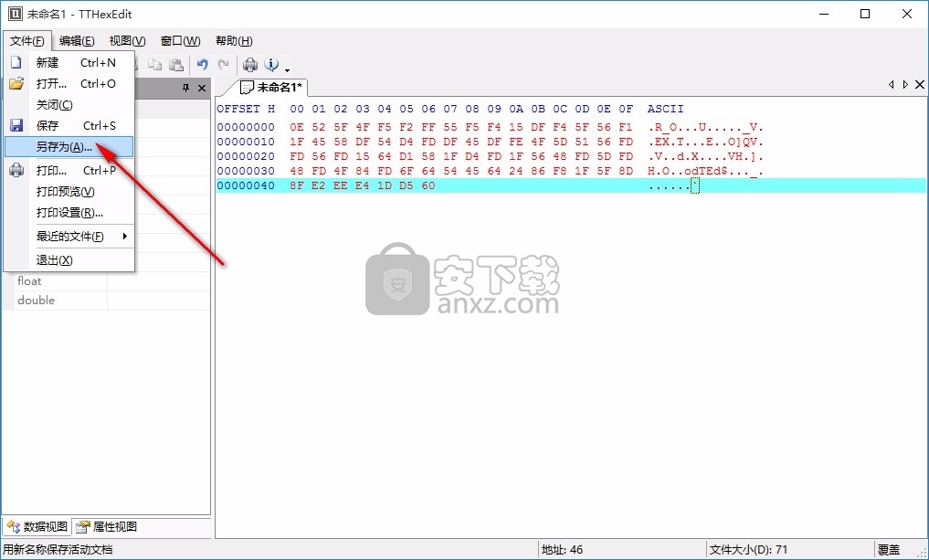Choose 保存 from the File menu
The height and width of the screenshot is (560, 929).
point(69,126)
